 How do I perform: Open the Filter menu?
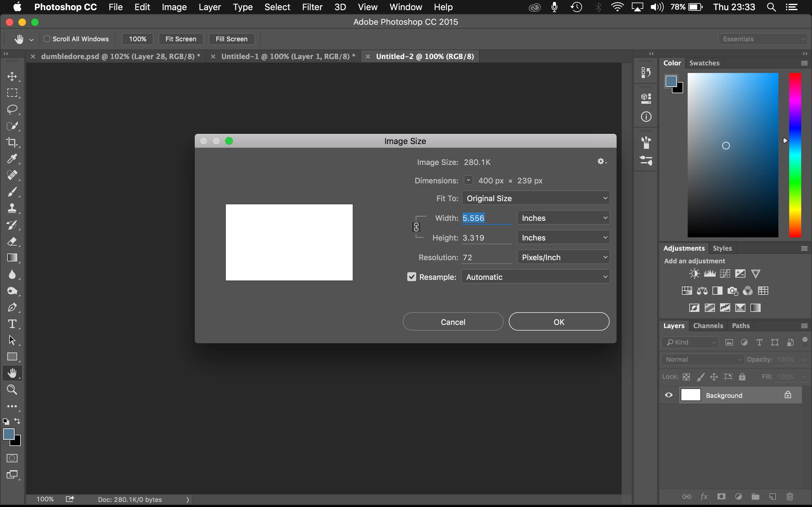[x=312, y=7]
